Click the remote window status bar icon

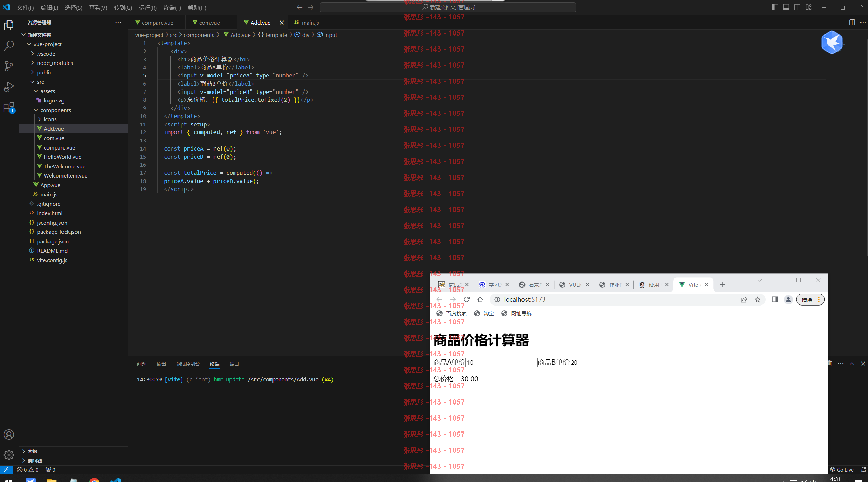pyautogui.click(x=6, y=470)
